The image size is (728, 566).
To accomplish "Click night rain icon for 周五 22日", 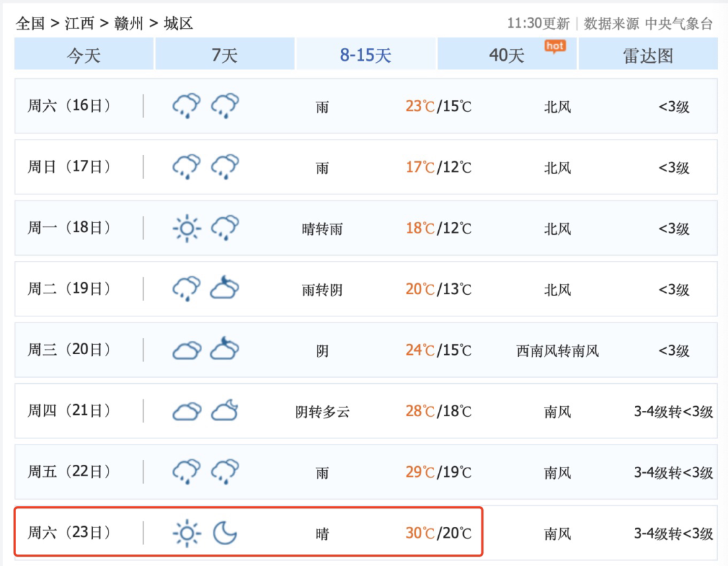I will coord(224,471).
